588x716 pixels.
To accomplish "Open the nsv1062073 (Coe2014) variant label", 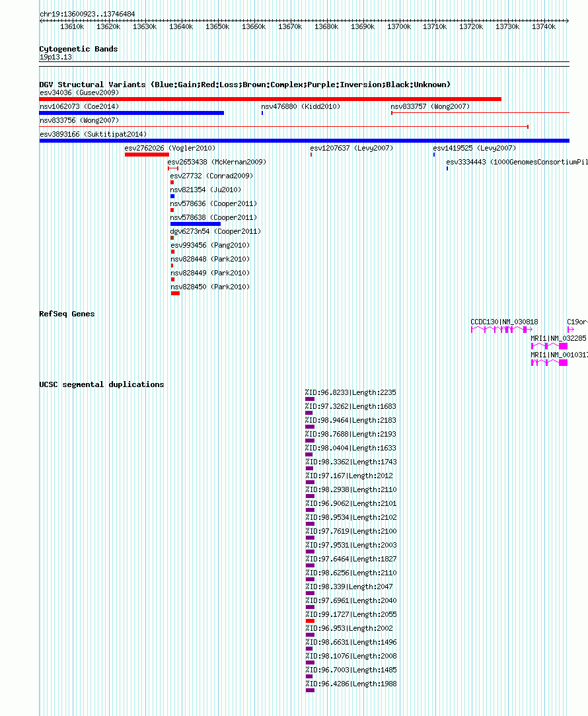I will click(79, 106).
